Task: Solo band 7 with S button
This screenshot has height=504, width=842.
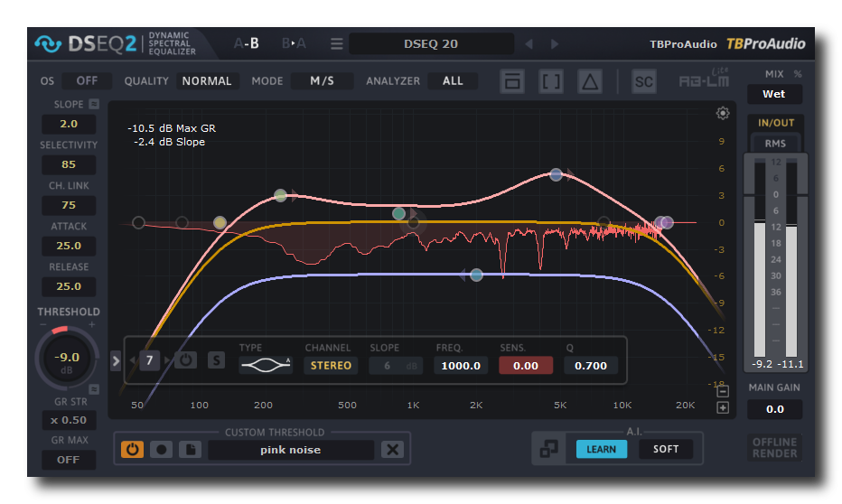Action: (x=217, y=359)
